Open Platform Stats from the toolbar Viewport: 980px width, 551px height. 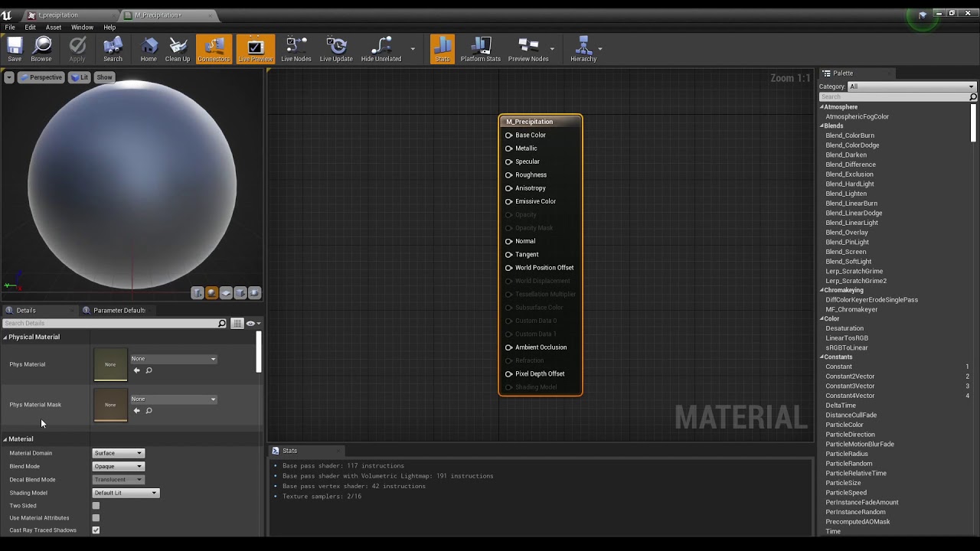(x=481, y=49)
